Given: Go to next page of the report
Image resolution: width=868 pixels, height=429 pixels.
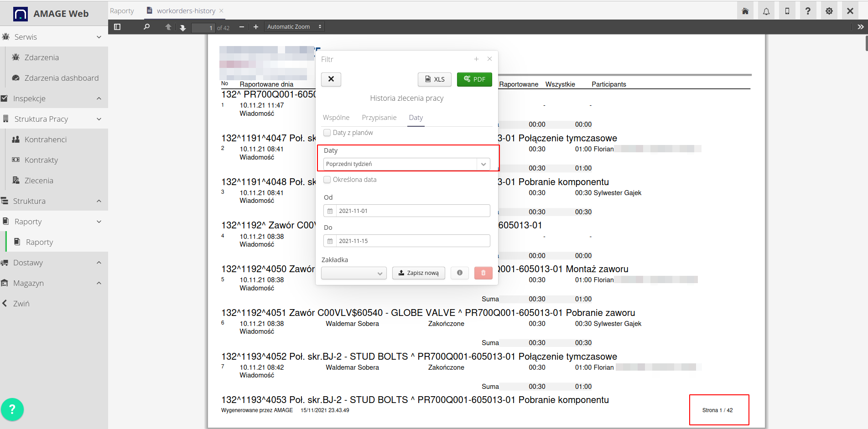Looking at the screenshot, I should coord(182,27).
